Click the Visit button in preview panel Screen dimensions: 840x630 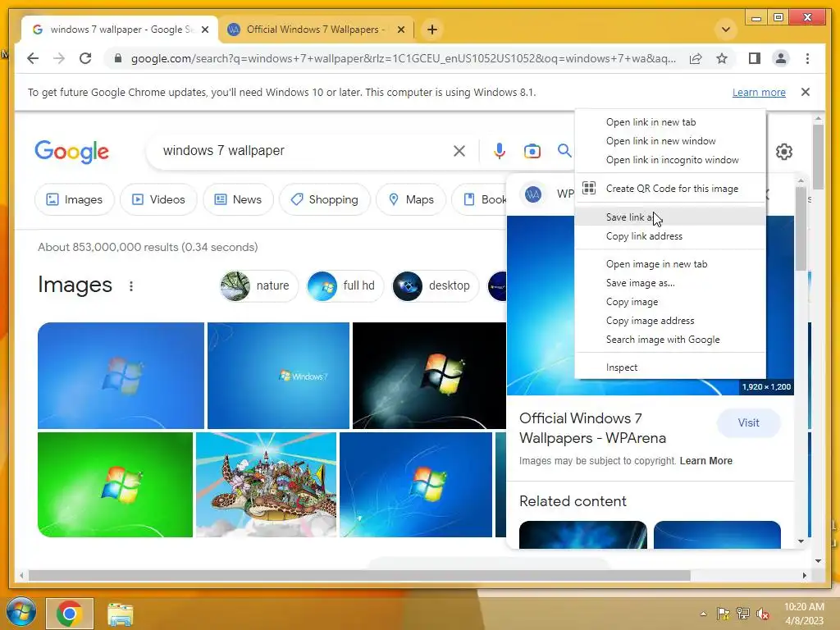748,422
